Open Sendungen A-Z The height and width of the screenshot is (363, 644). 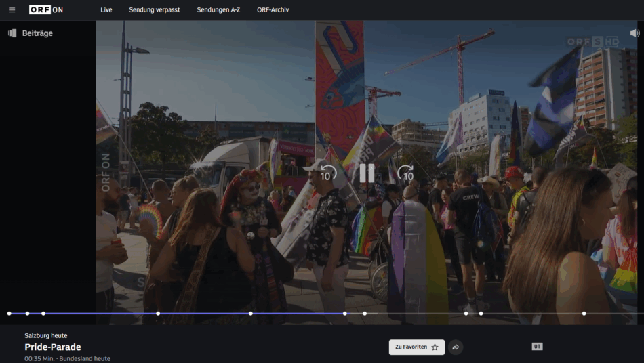click(218, 10)
